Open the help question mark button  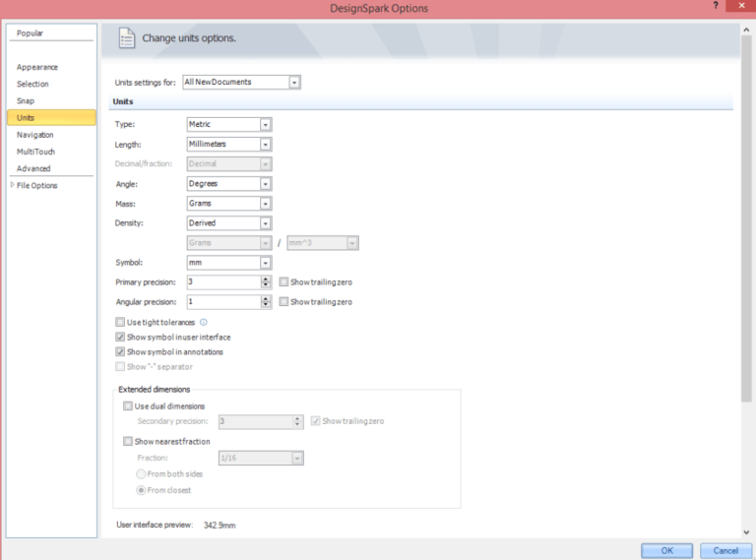[716, 5]
